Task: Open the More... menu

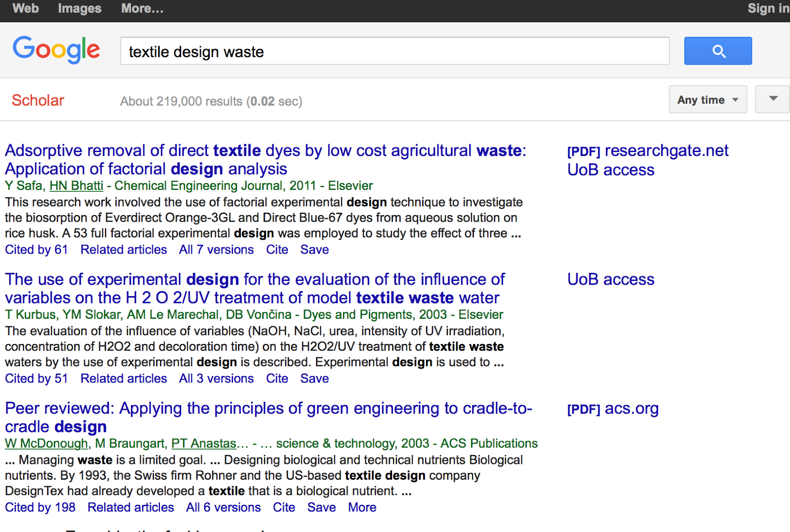Action: click(x=142, y=8)
